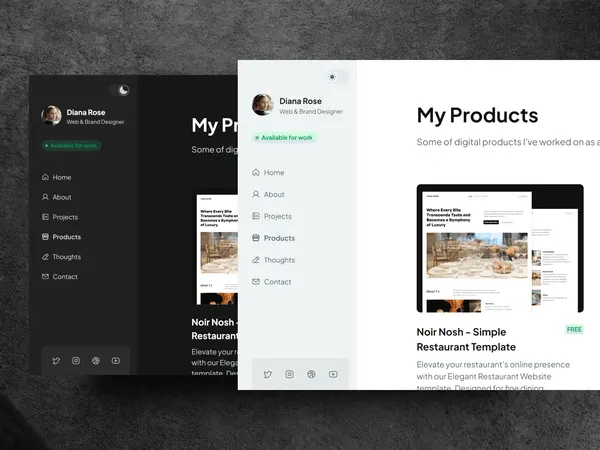The height and width of the screenshot is (450, 600).
Task: Open Home in the light sidebar
Action: click(x=268, y=173)
